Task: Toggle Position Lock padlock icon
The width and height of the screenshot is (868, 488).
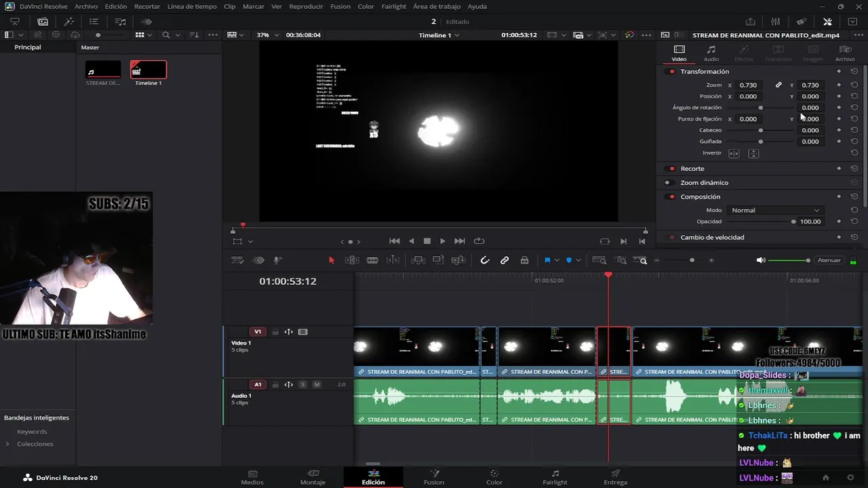Action: pyautogui.click(x=524, y=260)
